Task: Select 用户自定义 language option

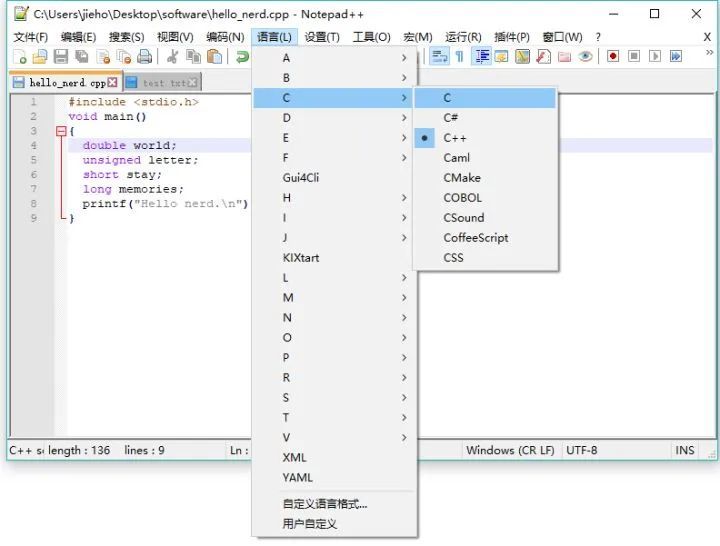Action: click(x=334, y=524)
